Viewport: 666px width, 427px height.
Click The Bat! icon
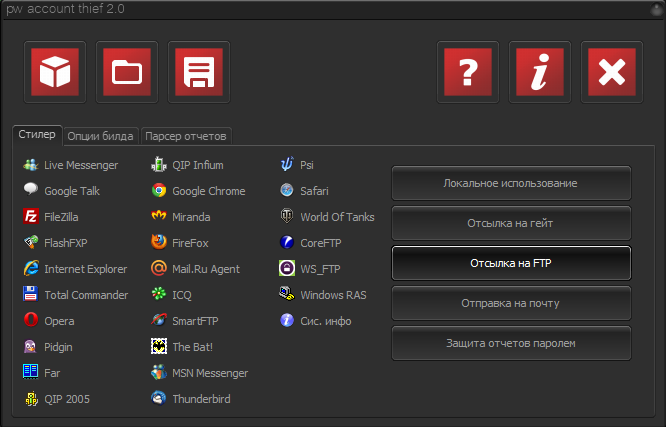pos(159,346)
